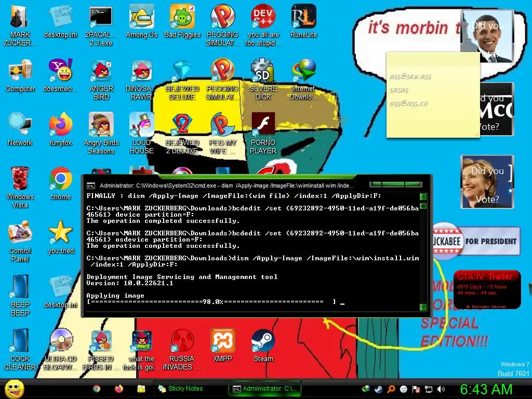The height and width of the screenshot is (399, 532).
Task: Click into the yellow sticky note
Action: point(433,95)
